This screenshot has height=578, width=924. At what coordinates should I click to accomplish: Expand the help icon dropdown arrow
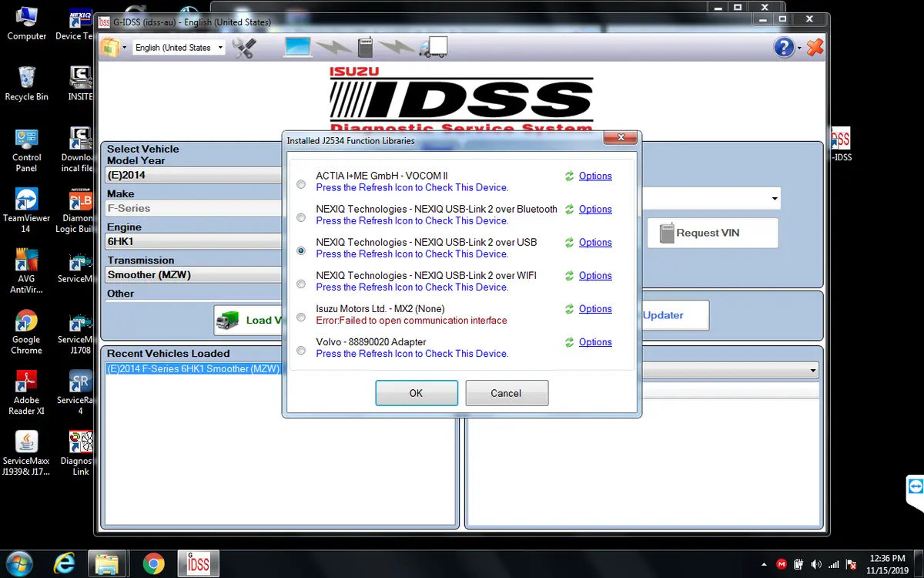tap(799, 49)
